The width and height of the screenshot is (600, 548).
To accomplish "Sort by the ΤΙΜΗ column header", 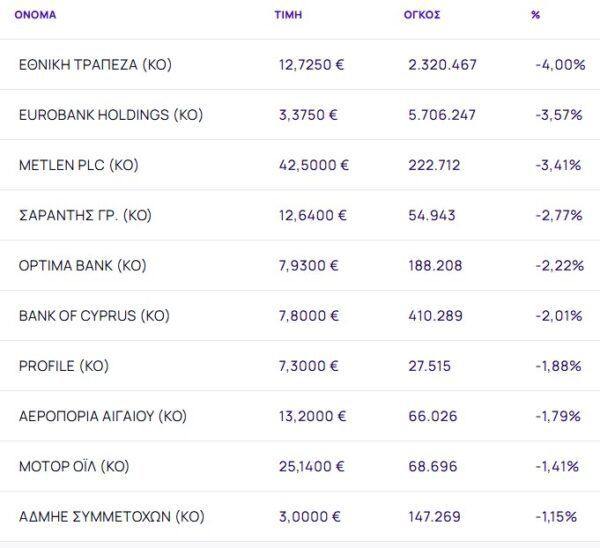I will [290, 15].
